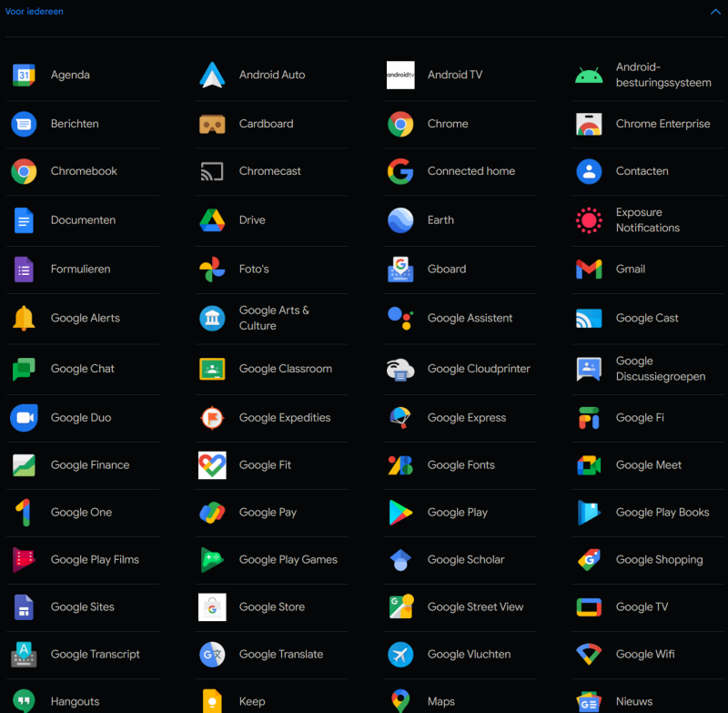Click the Google Street View label
728x713 pixels.
tap(475, 607)
